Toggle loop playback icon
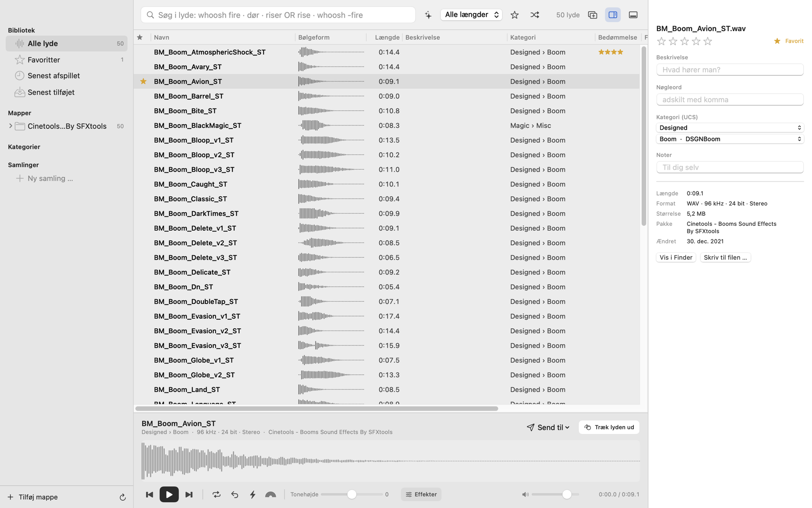Viewport: 812px width, 508px height. (x=217, y=494)
